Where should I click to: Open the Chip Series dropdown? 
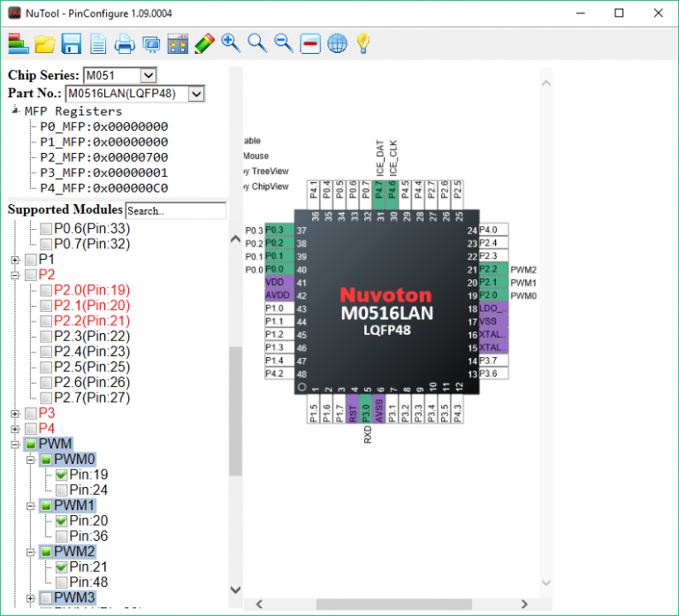pyautogui.click(x=149, y=75)
